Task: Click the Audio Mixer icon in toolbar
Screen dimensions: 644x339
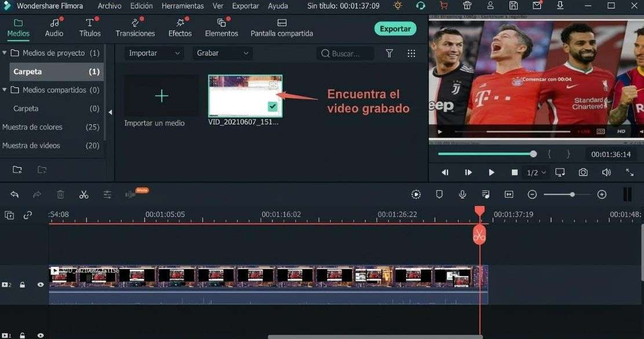Action: click(x=485, y=194)
